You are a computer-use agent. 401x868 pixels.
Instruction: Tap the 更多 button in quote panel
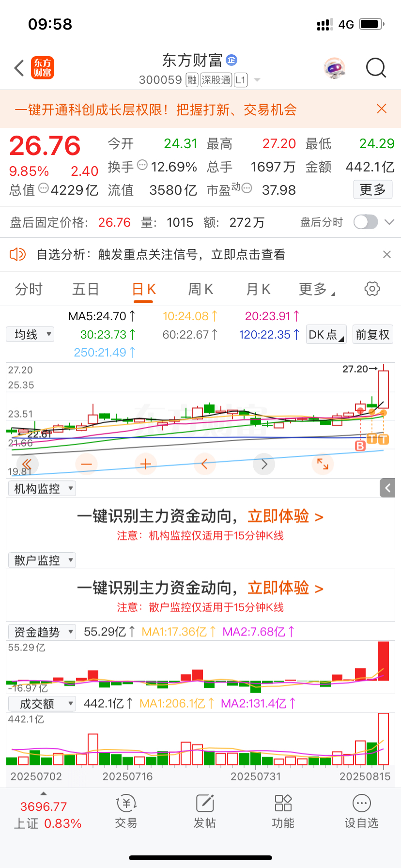(373, 189)
